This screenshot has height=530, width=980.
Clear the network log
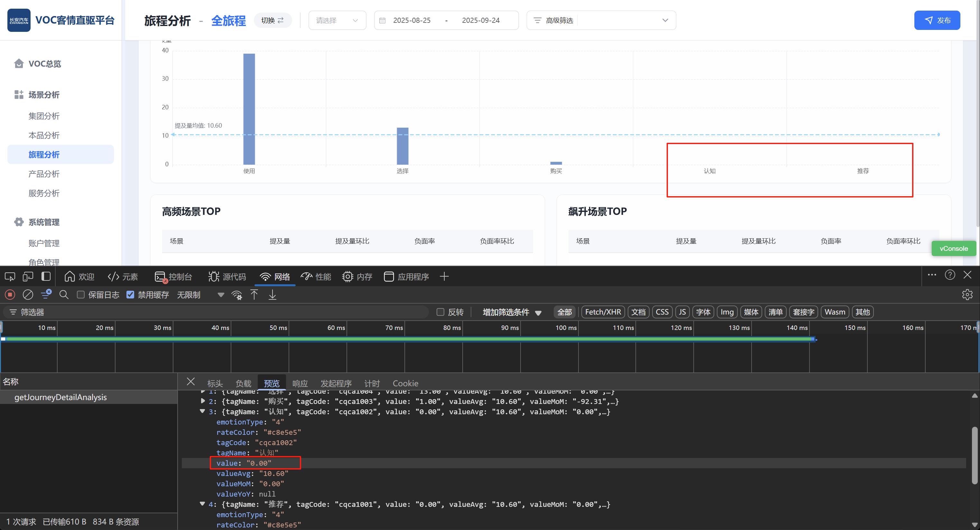click(28, 295)
